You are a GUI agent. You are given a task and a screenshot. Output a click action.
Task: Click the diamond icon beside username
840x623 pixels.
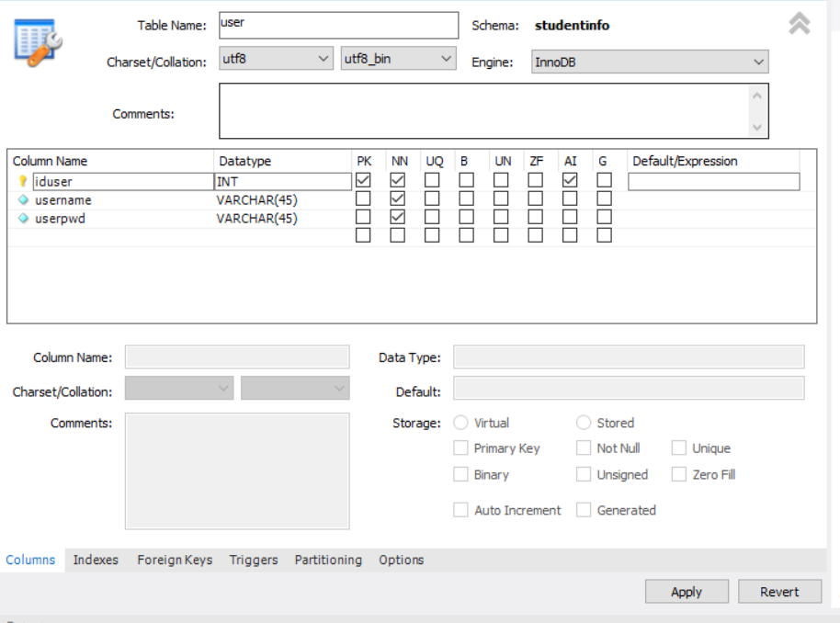pos(23,199)
